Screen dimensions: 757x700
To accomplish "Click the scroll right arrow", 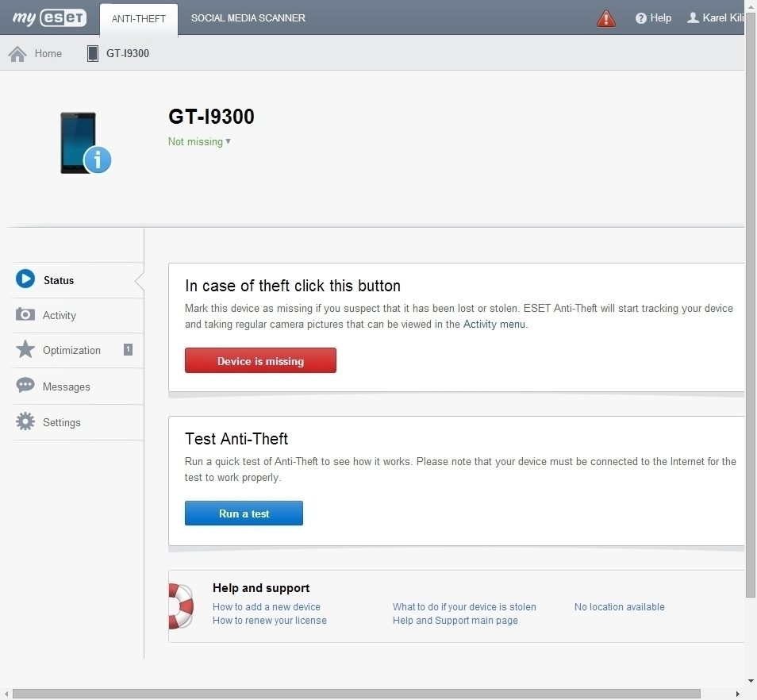I will [737, 694].
